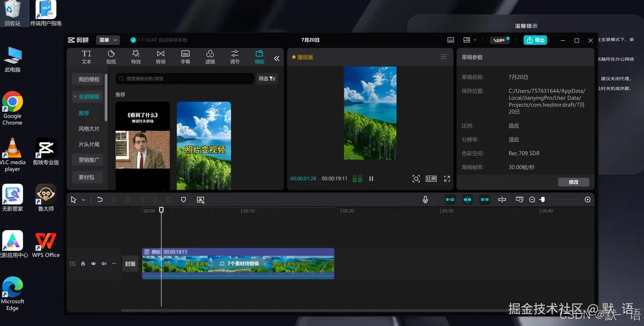Click the timeline zoom slider handle
Viewport: 644px width, 326px height.
542,200
